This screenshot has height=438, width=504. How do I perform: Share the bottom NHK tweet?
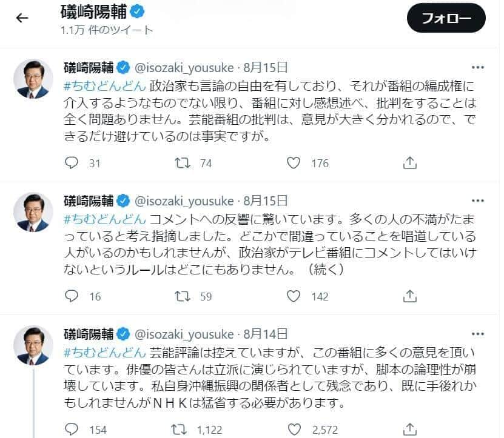pos(411,427)
